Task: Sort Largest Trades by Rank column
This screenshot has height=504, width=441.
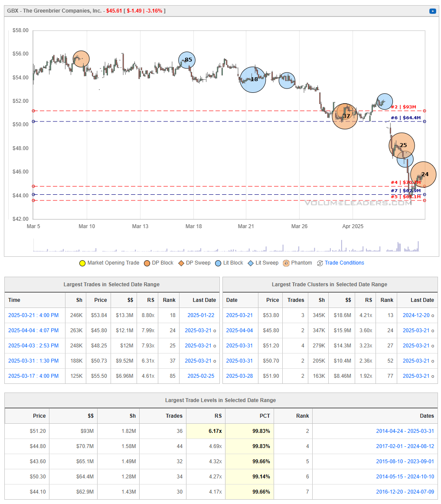Action: tap(169, 300)
